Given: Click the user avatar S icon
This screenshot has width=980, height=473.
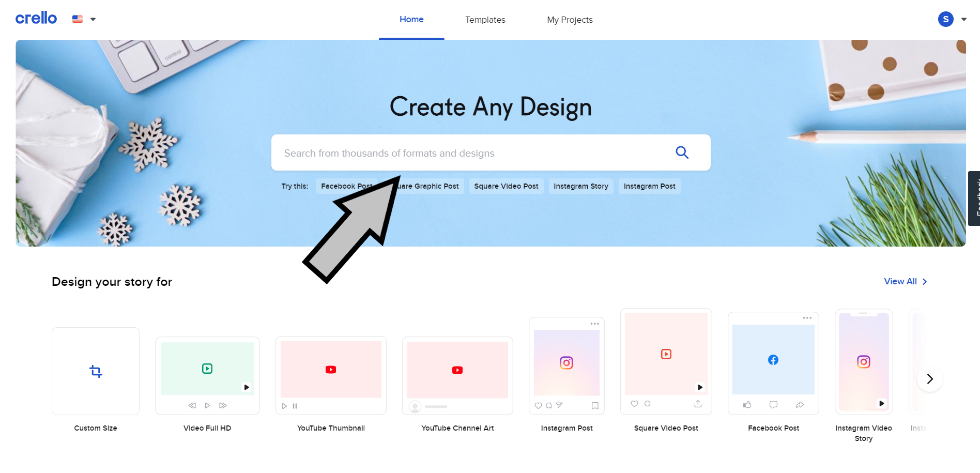Looking at the screenshot, I should pos(945,19).
